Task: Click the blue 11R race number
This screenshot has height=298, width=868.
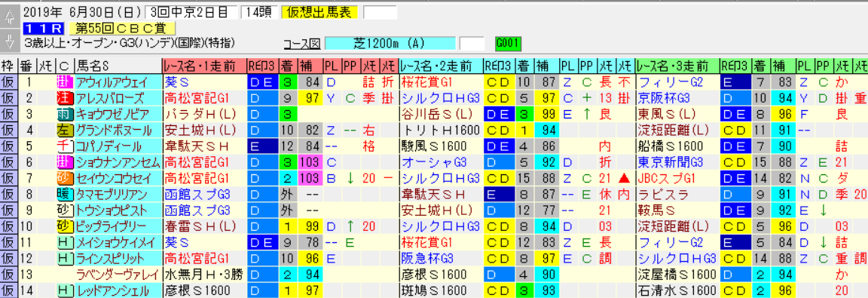Action: 44,29
